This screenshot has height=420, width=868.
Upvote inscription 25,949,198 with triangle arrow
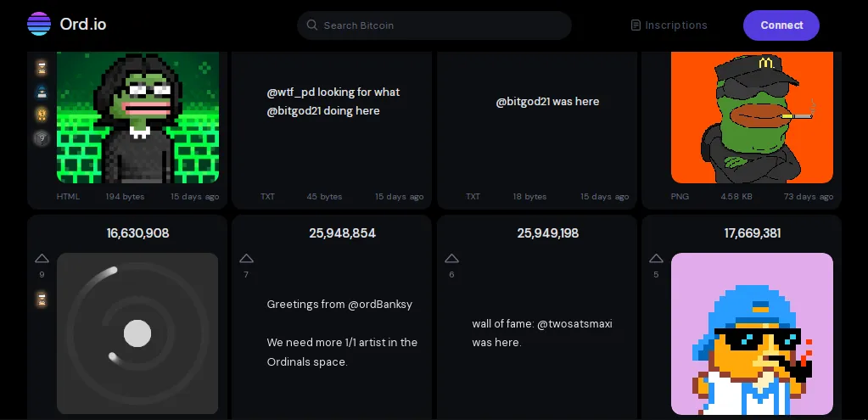451,259
